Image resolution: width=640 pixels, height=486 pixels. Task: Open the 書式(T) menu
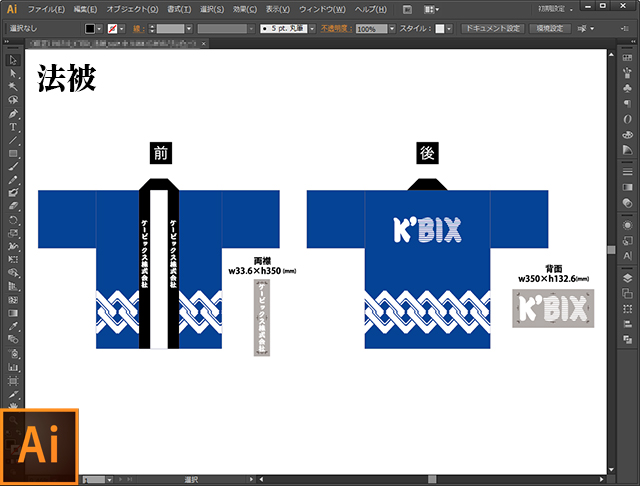pyautogui.click(x=179, y=9)
